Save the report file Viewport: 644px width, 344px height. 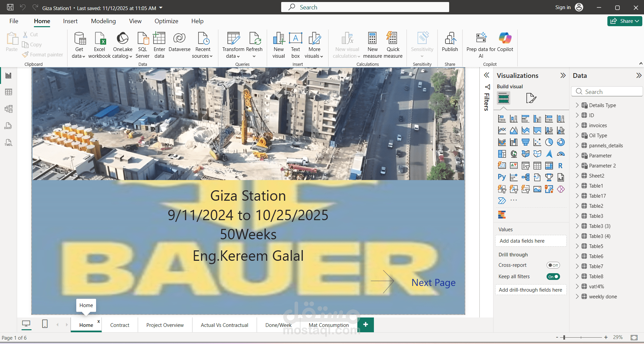tap(10, 7)
